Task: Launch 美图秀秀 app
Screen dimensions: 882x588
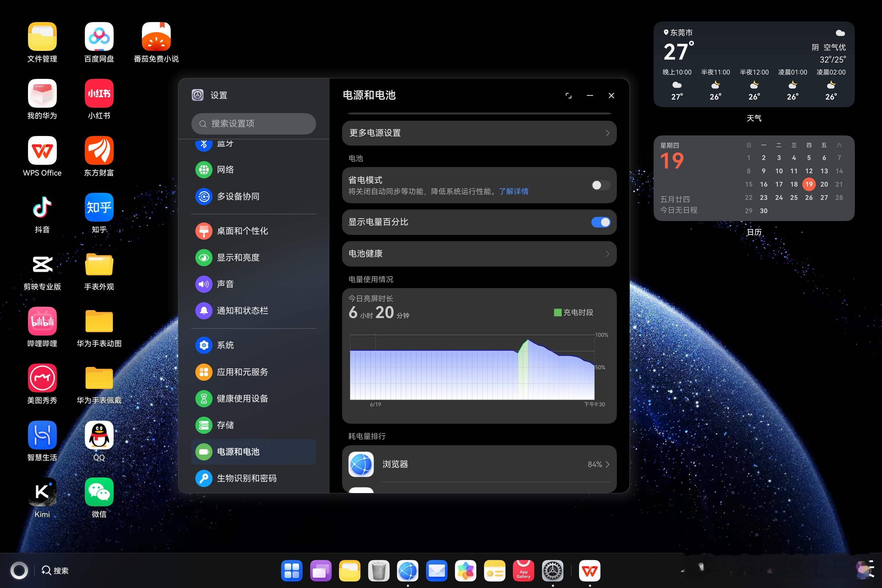Action: click(42, 378)
